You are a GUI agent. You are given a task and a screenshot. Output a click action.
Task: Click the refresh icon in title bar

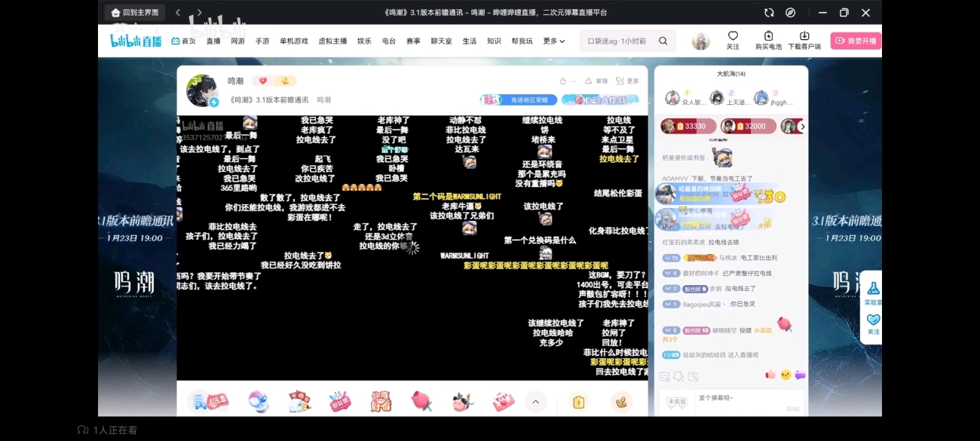click(x=769, y=12)
